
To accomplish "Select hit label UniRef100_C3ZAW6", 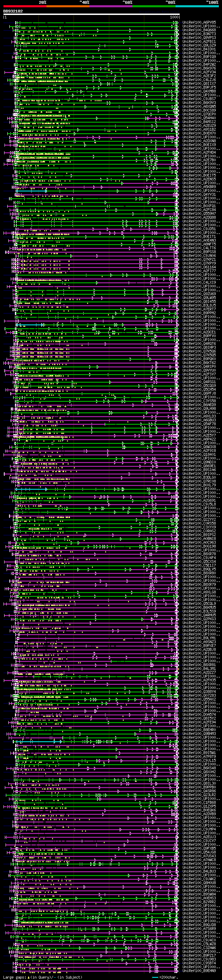I will click(x=199, y=948).
